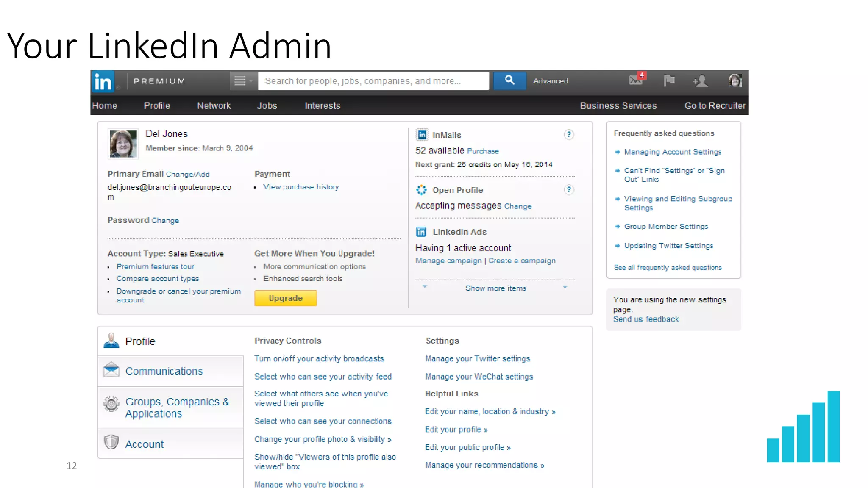Open Group Member Settings FAQ

(666, 226)
